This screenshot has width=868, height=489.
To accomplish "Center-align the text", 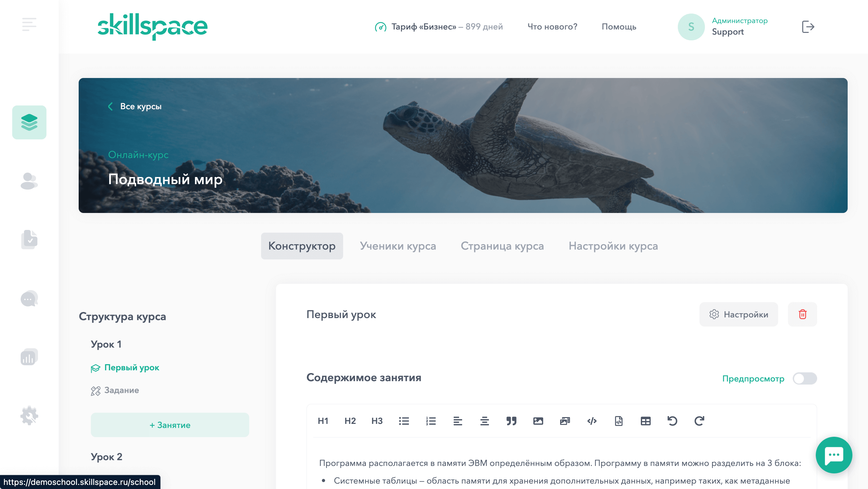I will point(485,421).
